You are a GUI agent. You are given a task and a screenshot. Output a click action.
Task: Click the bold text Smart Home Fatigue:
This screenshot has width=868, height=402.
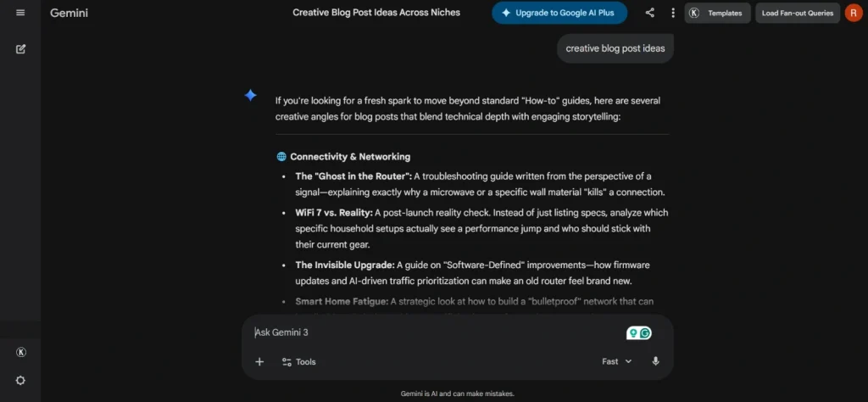342,302
